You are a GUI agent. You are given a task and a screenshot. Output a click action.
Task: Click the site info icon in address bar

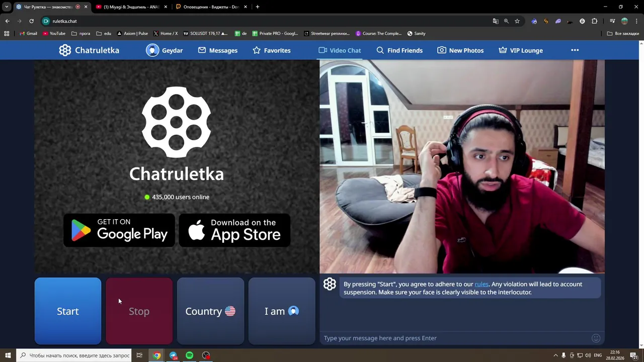coord(46,21)
